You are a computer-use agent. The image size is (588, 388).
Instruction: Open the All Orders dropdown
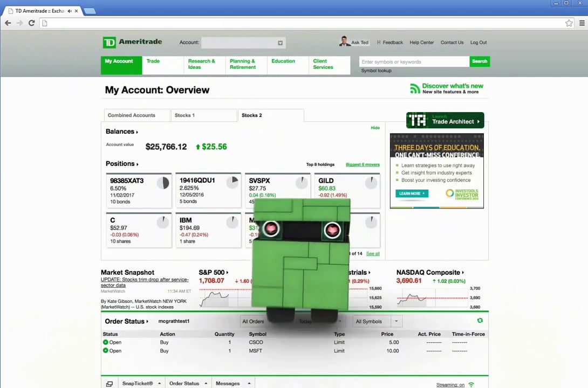tap(253, 321)
